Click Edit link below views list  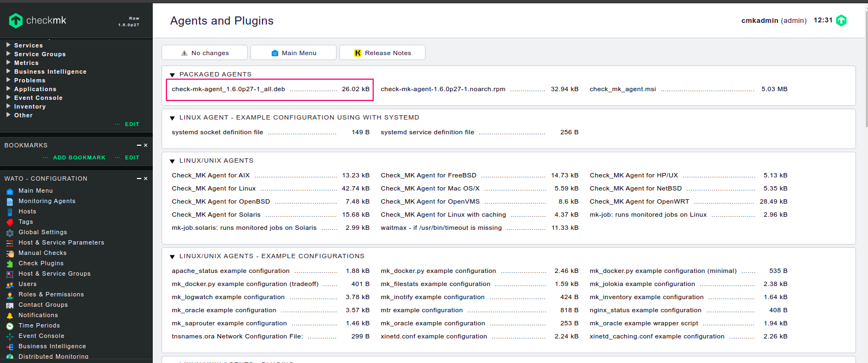pyautogui.click(x=132, y=124)
